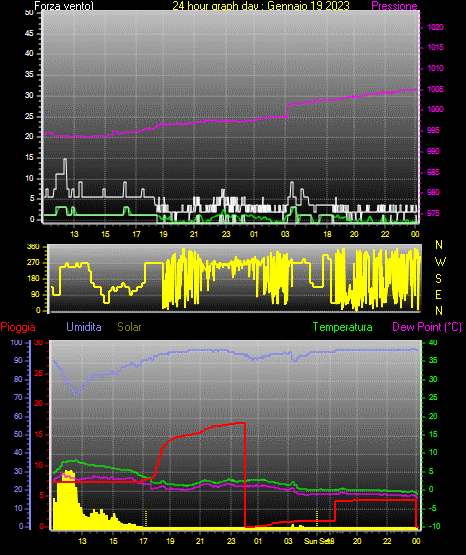Click the 'Temperatura' legend label
Image resolution: width=466 pixels, height=555 pixels.
click(343, 327)
